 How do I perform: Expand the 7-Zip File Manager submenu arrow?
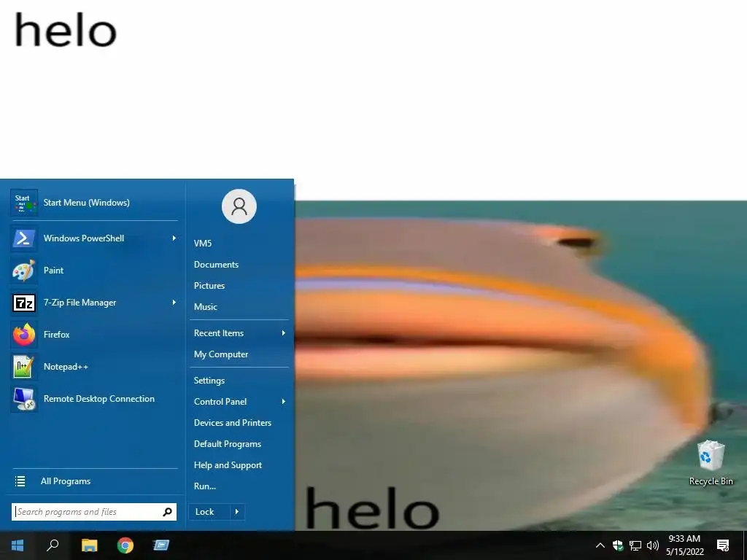coord(174,303)
